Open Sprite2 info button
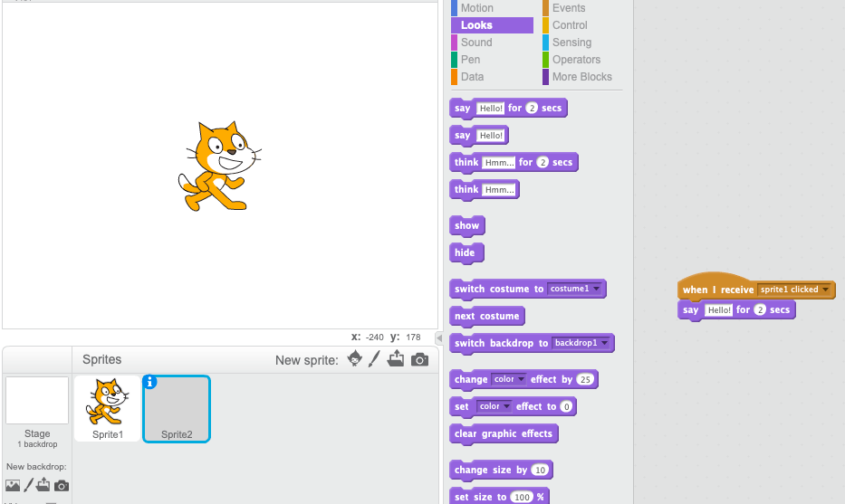Viewport: 845px width, 504px height. (x=149, y=382)
